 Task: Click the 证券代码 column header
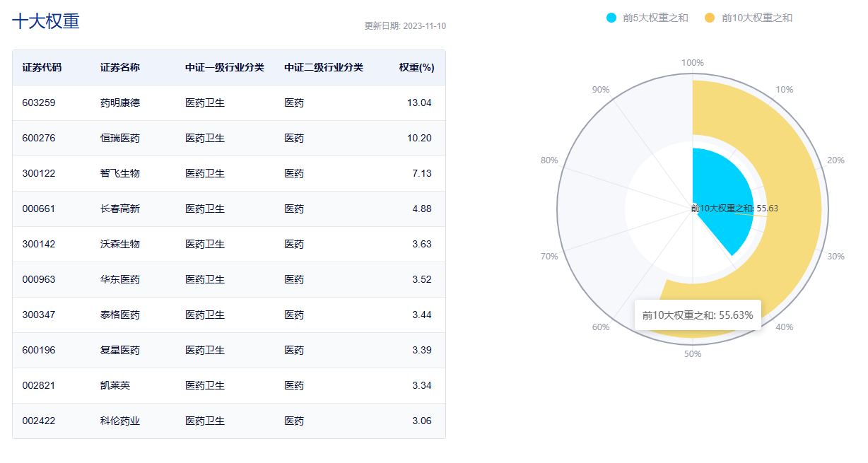[x=42, y=68]
